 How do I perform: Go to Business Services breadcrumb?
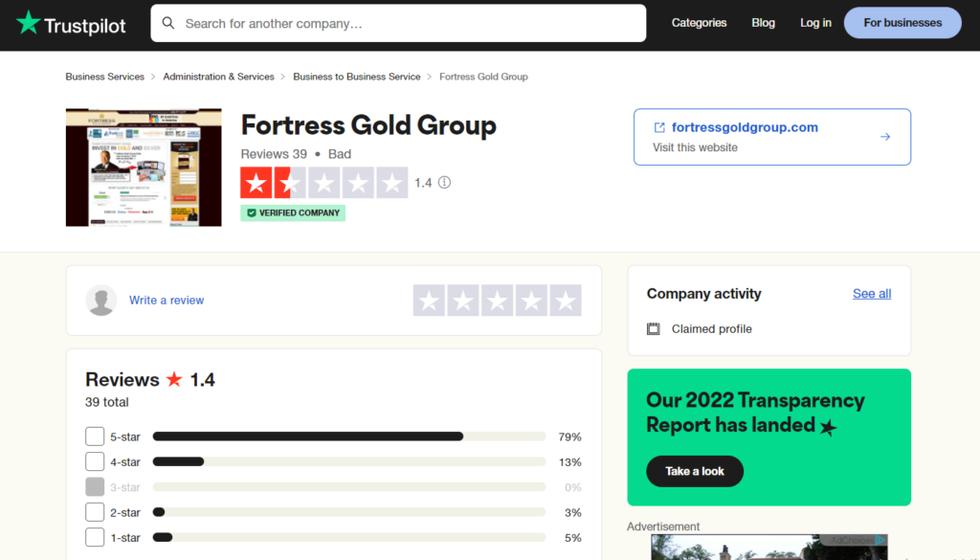pos(105,77)
